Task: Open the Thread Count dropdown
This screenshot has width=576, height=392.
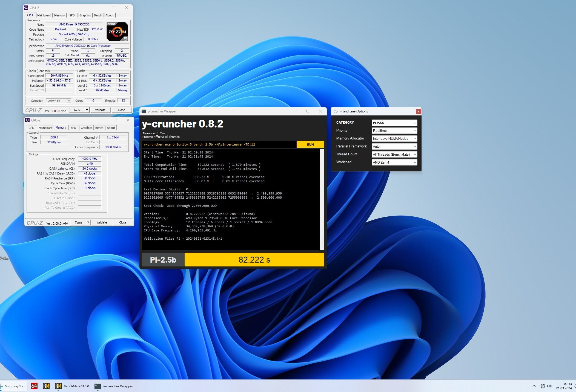Action: pyautogui.click(x=394, y=155)
